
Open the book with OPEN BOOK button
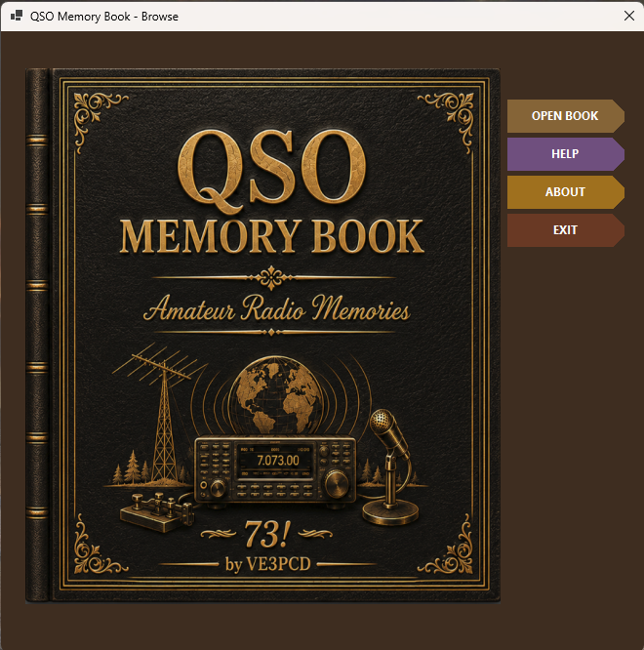565,116
